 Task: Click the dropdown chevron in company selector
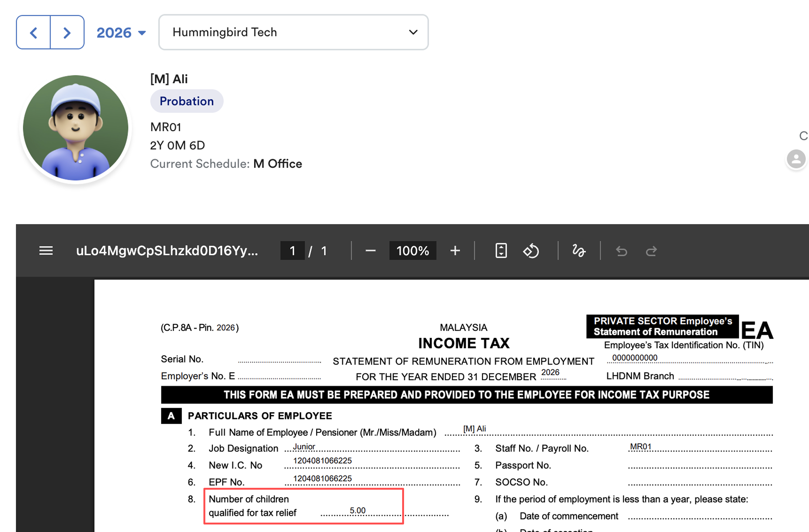coord(413,32)
